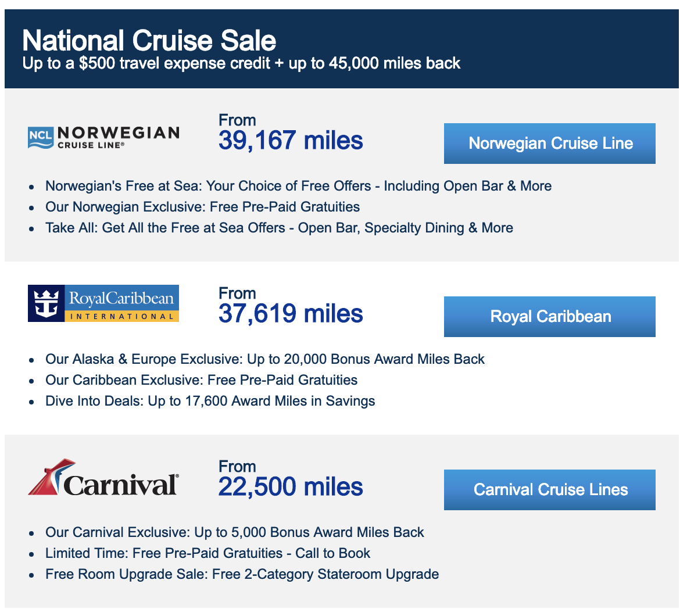Open Caribbean Exclusive Free Pre-Paid Gratuities

[202, 380]
